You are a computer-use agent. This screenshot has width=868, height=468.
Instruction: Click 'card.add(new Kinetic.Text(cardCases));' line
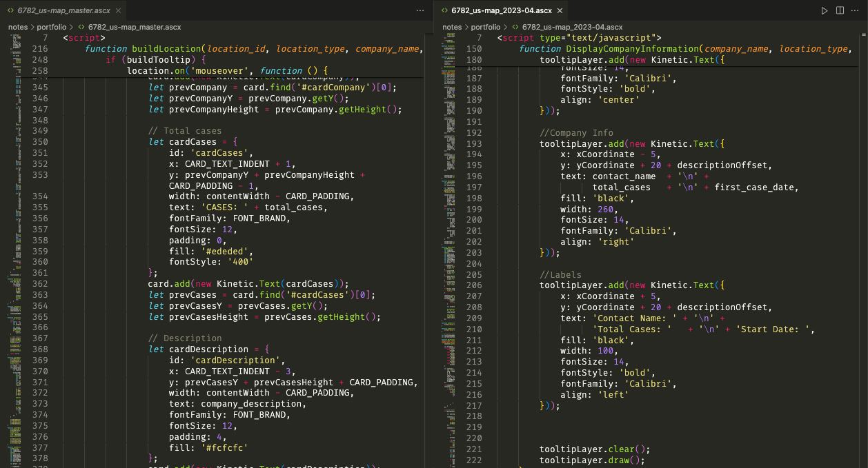[248, 284]
